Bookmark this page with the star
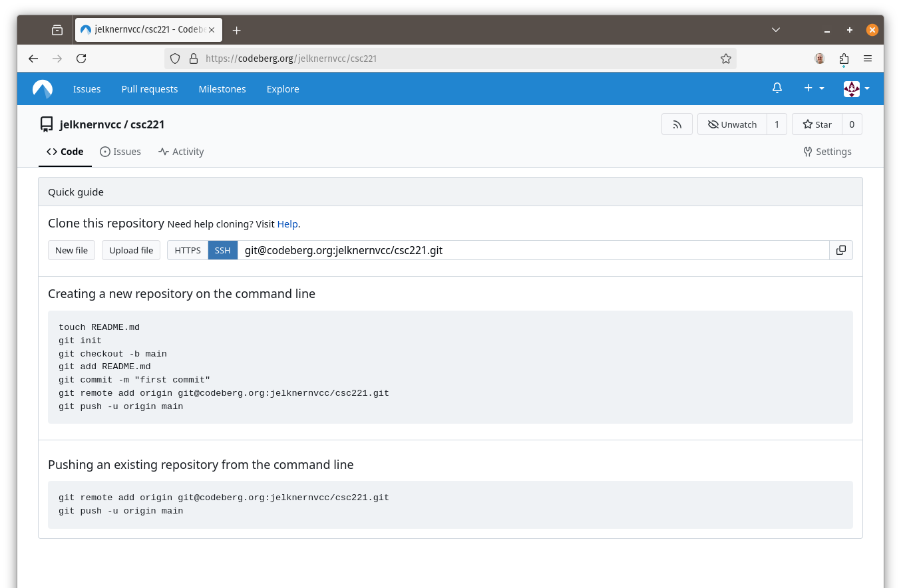The image size is (901, 588). [726, 59]
